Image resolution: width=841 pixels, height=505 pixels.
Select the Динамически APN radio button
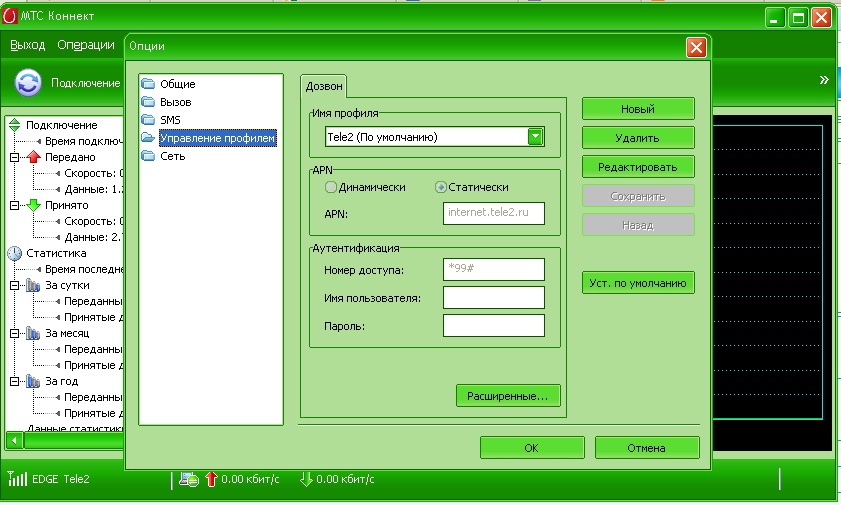(331, 187)
